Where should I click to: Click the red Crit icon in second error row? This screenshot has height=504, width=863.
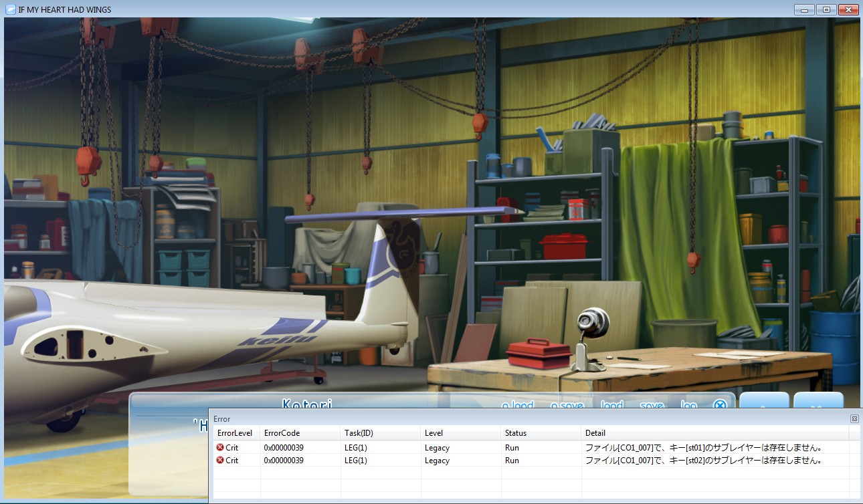click(x=220, y=461)
